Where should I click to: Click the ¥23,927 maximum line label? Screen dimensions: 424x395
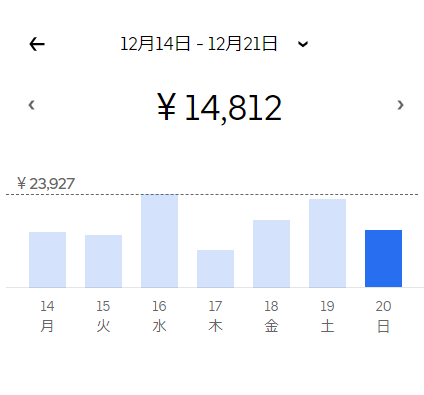(46, 183)
